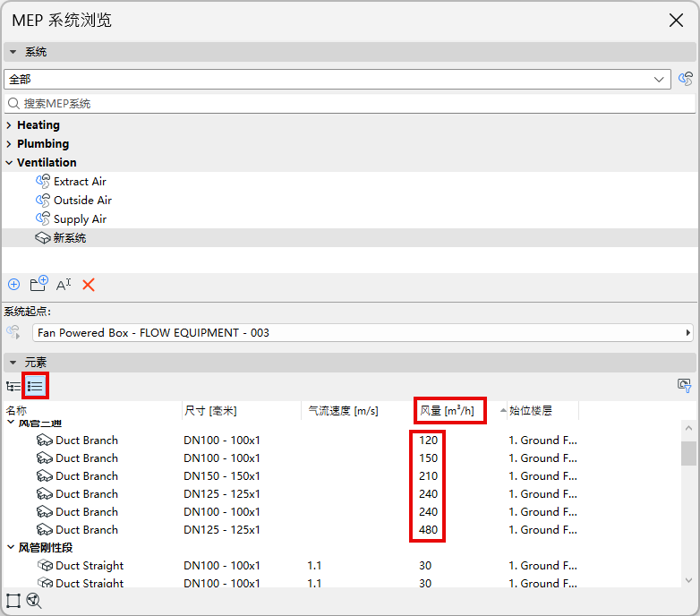Switch elements to flat list view
This screenshot has width=700, height=616.
(35, 386)
